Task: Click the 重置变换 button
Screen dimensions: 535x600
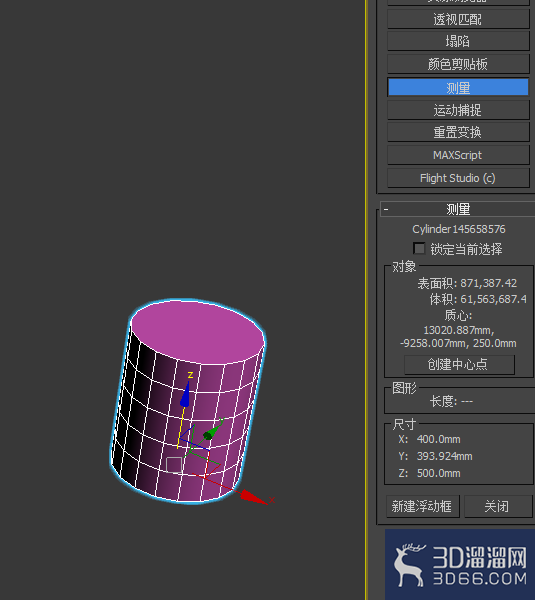Action: [458, 132]
